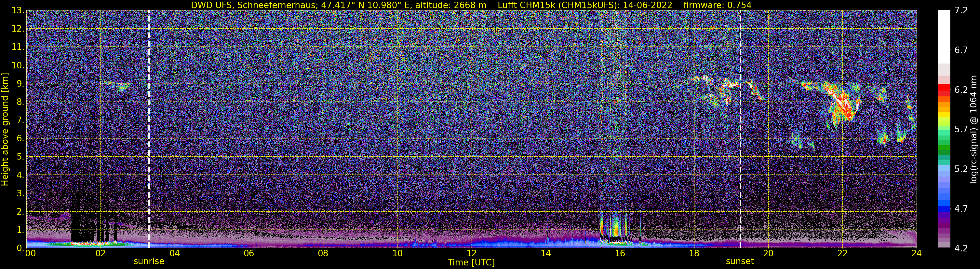980x269 pixels.
Task: Click the colorbar tick value 4.2
Action: click(x=961, y=248)
